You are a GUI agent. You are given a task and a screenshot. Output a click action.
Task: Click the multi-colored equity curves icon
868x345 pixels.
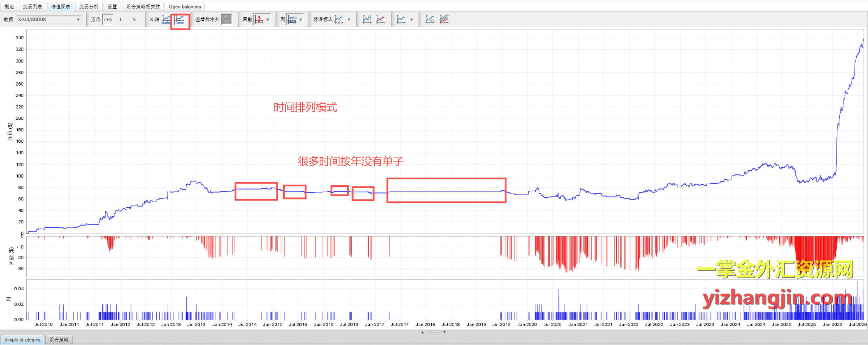point(444,19)
